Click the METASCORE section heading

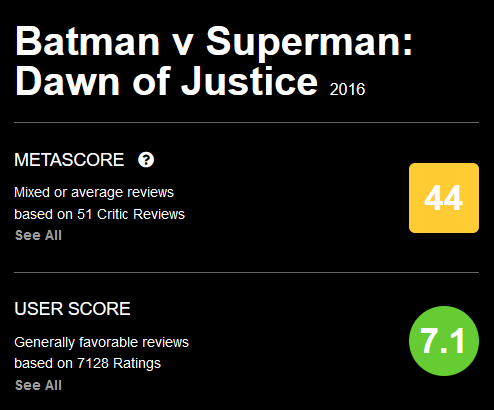(x=69, y=160)
